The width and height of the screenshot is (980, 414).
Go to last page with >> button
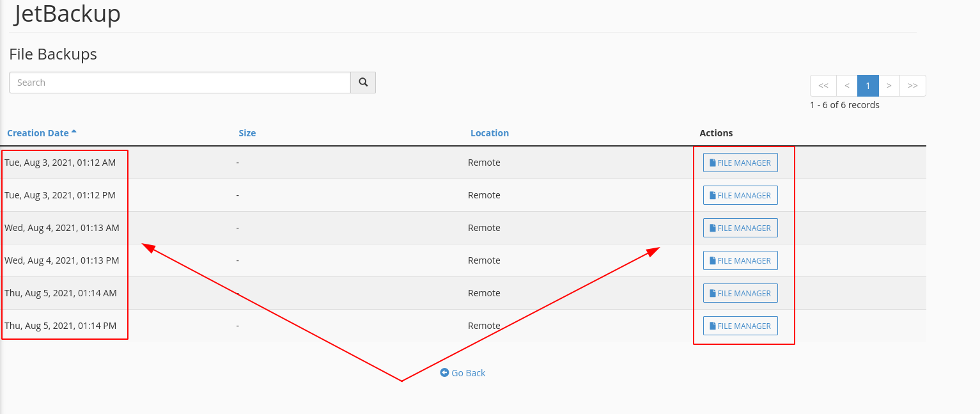coord(913,86)
